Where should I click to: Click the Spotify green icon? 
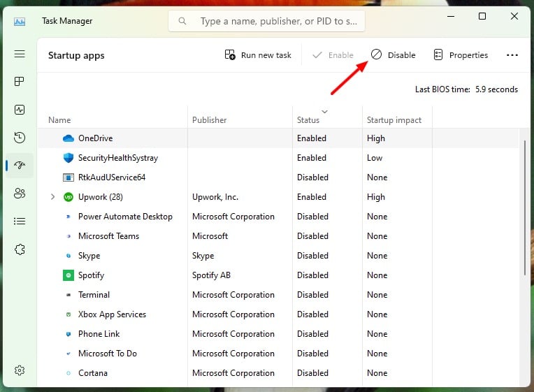(68, 275)
